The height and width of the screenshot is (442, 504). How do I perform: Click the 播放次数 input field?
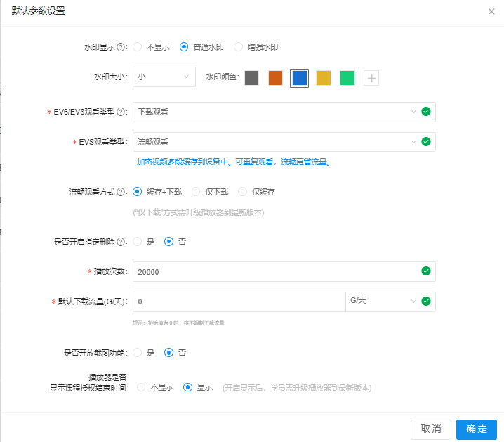tap(274, 271)
